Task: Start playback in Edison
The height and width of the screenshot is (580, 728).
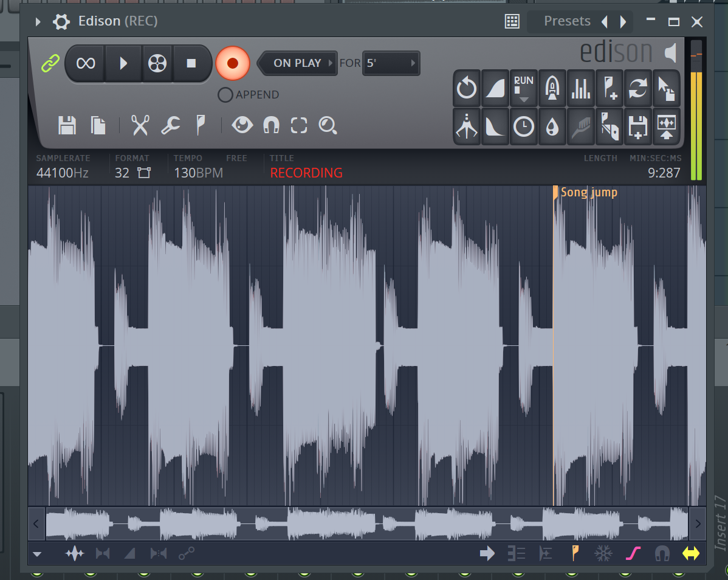Action: click(123, 63)
